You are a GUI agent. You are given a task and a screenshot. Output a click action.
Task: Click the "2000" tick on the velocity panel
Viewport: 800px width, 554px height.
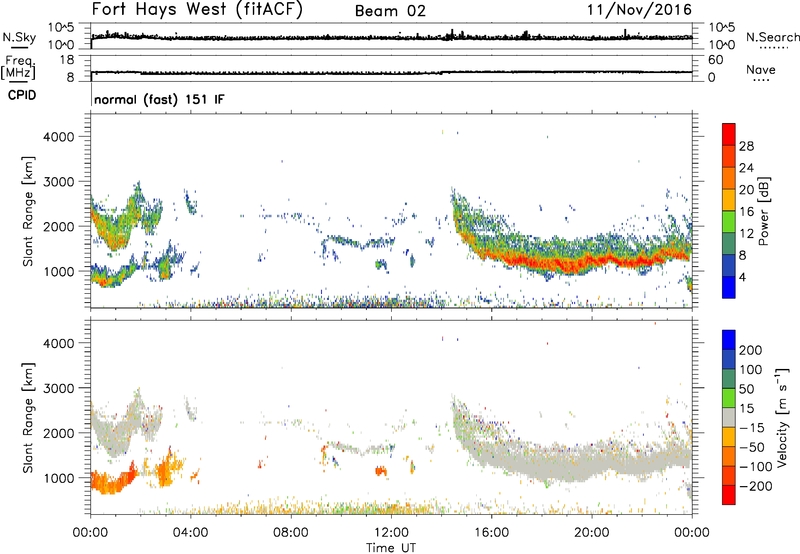pyautogui.click(x=58, y=433)
